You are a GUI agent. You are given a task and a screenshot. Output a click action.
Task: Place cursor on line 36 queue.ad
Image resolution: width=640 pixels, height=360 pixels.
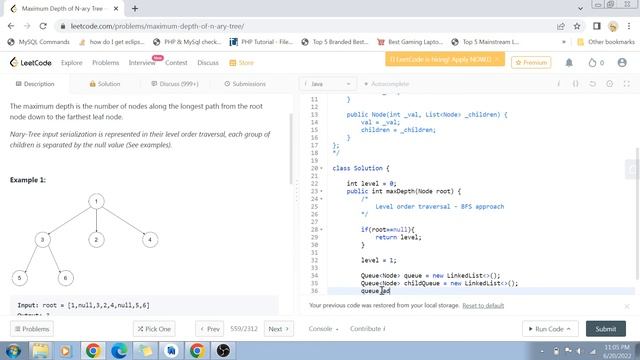click(376, 291)
